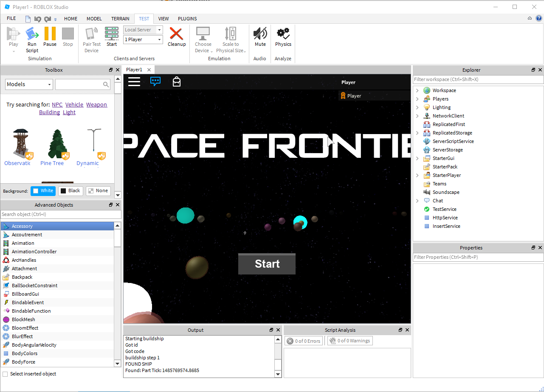Click the Filter workspace input field
Image resolution: width=544 pixels, height=392 pixels.
pos(478,79)
